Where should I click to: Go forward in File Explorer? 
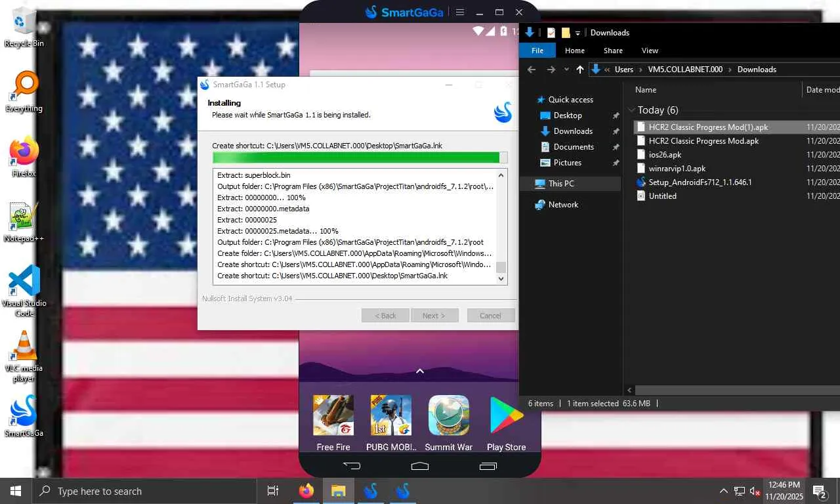click(x=551, y=70)
